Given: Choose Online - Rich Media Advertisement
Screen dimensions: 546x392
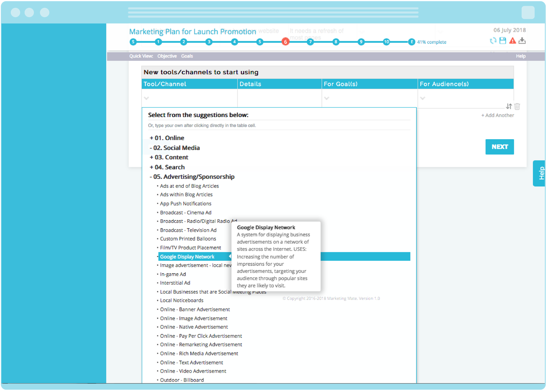Looking at the screenshot, I should tap(199, 354).
